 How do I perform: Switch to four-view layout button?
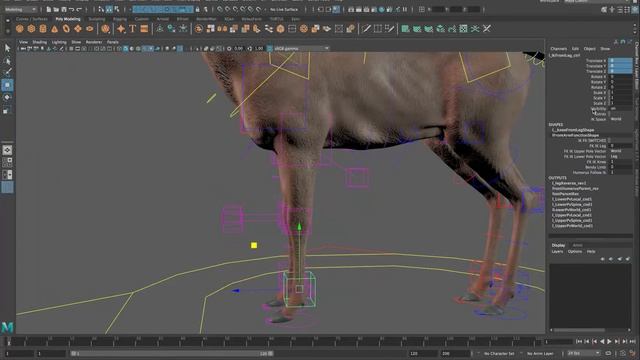pos(7,162)
